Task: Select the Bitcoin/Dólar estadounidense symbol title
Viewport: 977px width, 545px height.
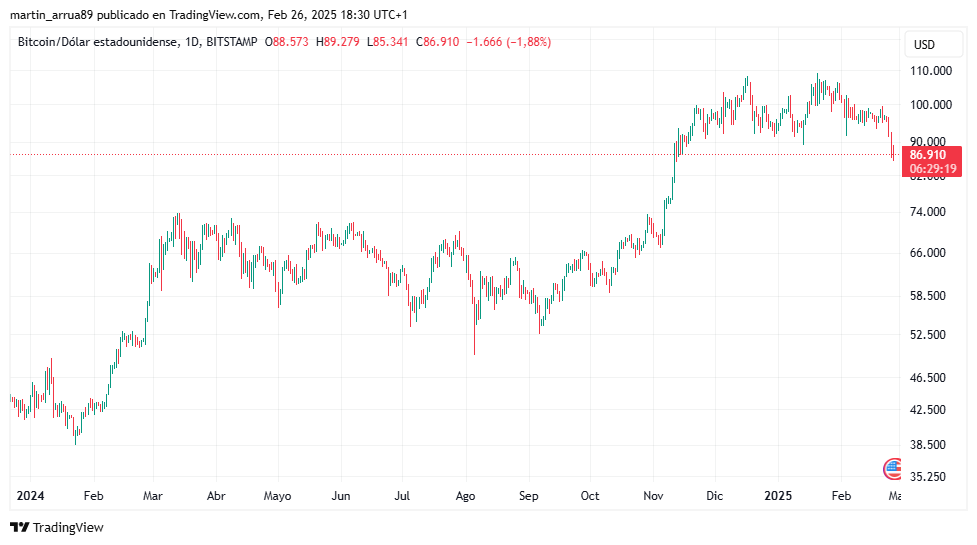Action: click(x=98, y=42)
